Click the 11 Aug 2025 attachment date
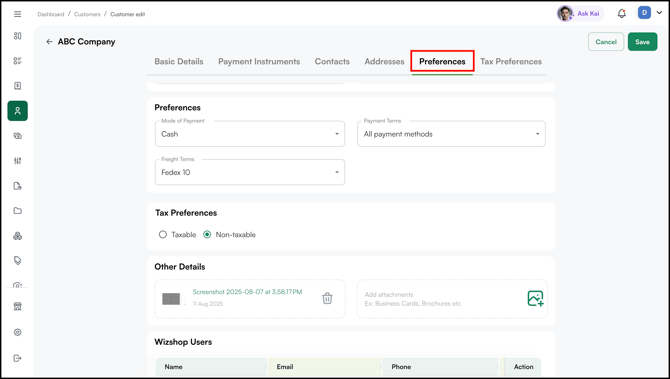 [x=208, y=304]
